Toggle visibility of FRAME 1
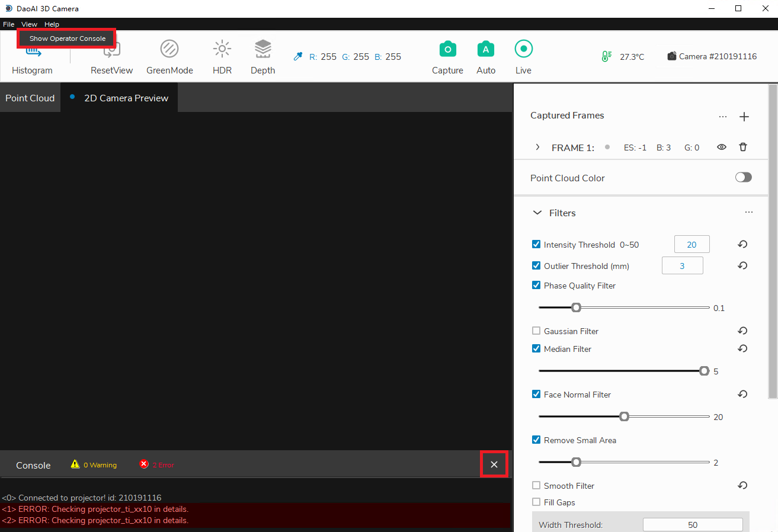This screenshot has height=532, width=778. click(721, 147)
